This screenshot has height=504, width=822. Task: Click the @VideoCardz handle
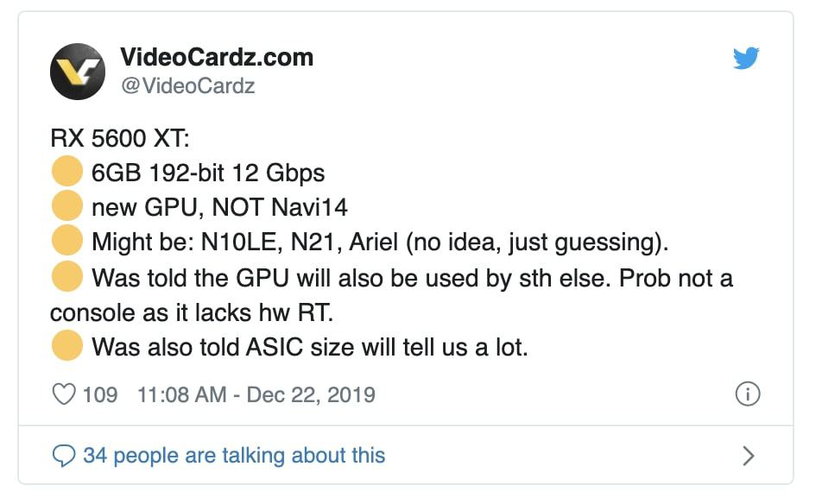point(187,85)
